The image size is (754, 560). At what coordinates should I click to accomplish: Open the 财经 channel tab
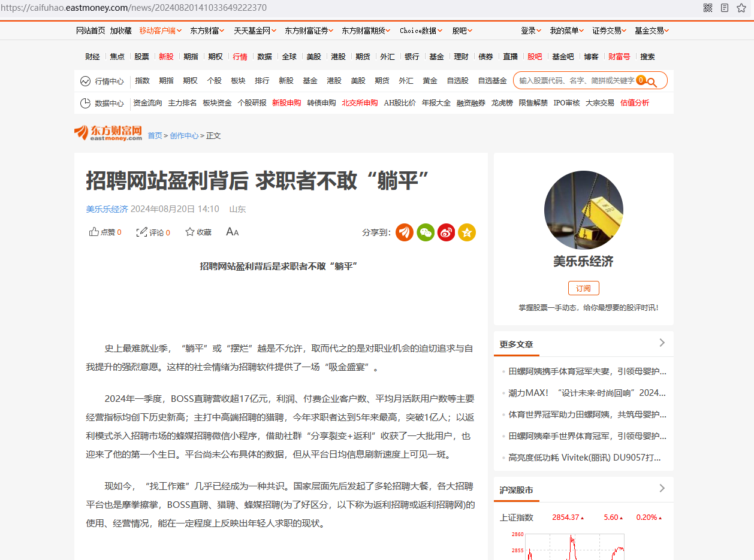pos(92,57)
